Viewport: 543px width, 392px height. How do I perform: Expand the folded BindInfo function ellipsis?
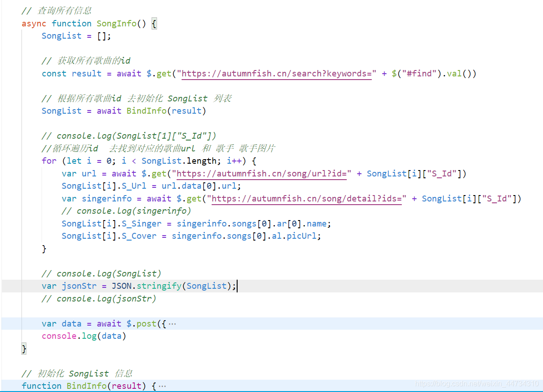pos(162,386)
